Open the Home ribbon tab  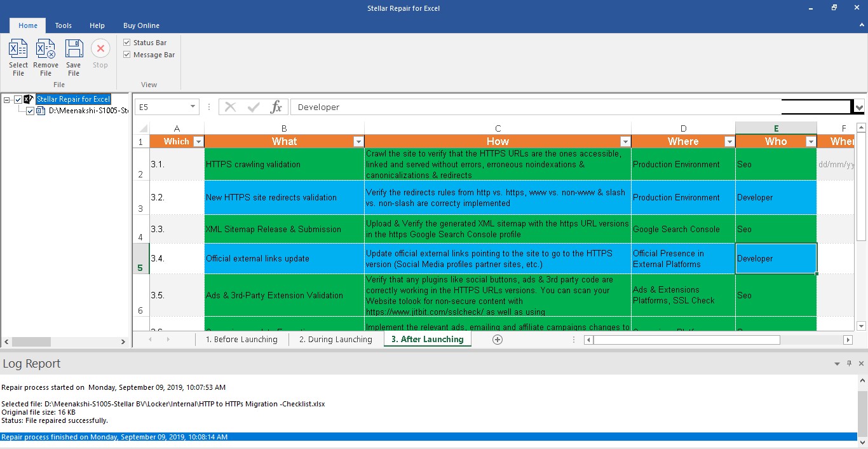[28, 25]
